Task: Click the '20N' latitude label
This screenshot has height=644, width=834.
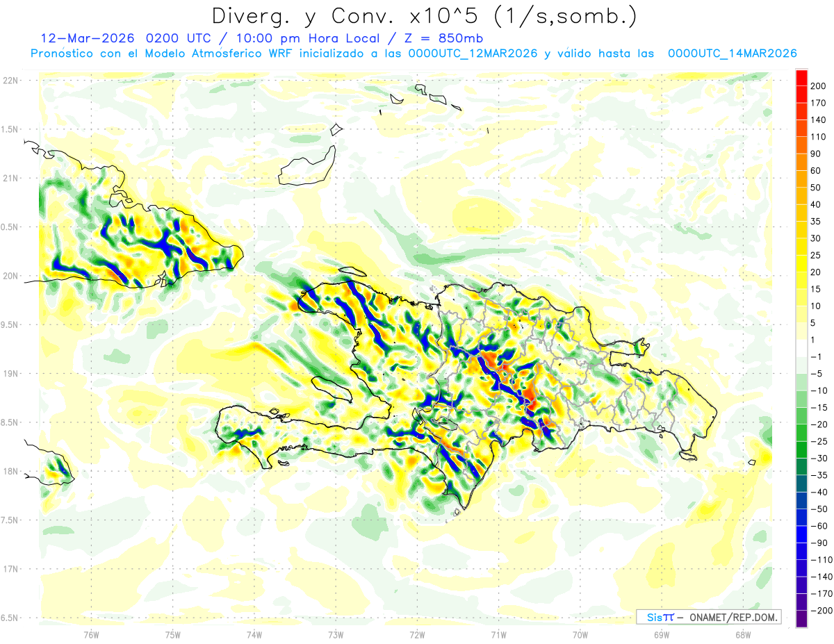Action: (11, 276)
